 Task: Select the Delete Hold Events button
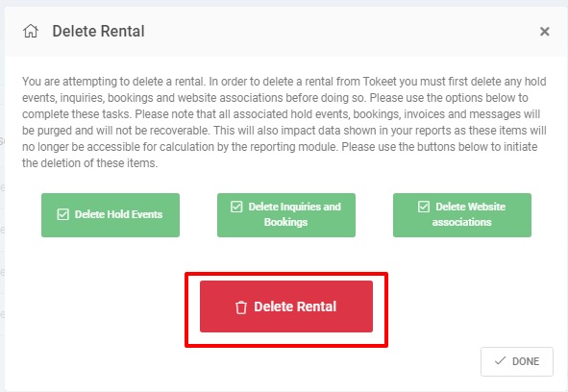click(x=111, y=215)
